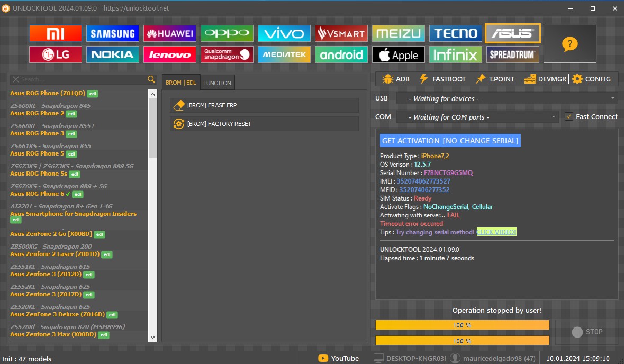Image resolution: width=624 pixels, height=364 pixels.
Task: Expand the COM ports dropdown
Action: 477,117
